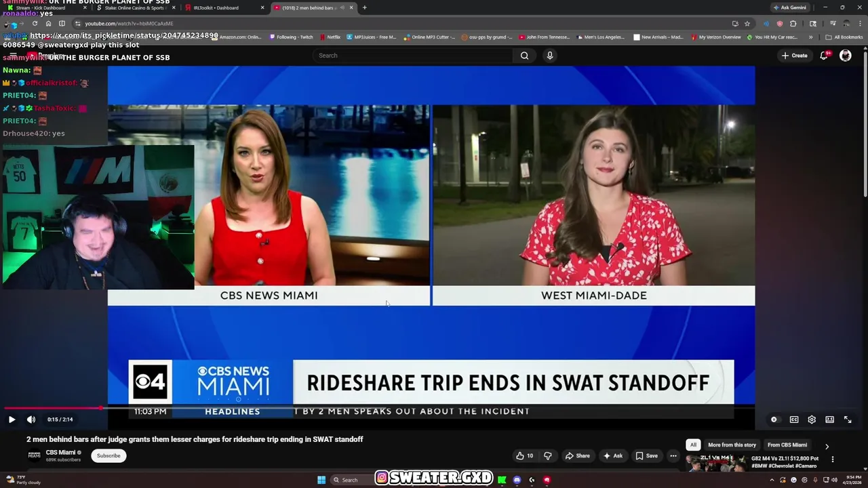
Task: Show hidden system tray icons chevron
Action: [x=772, y=480]
